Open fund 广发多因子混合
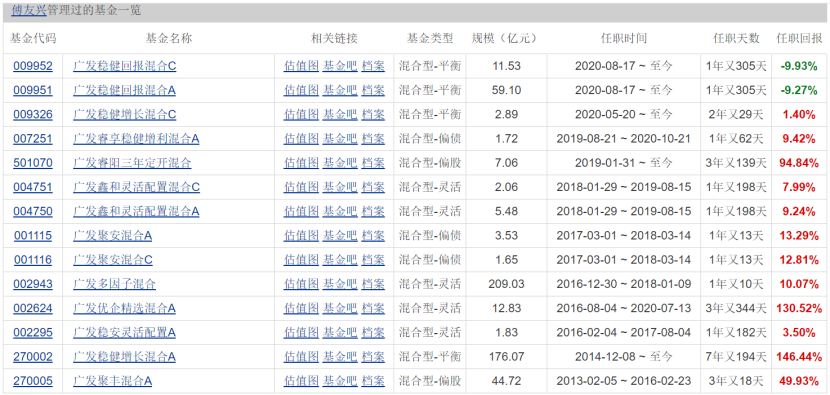Viewport: 830px width, 395px height. [114, 284]
